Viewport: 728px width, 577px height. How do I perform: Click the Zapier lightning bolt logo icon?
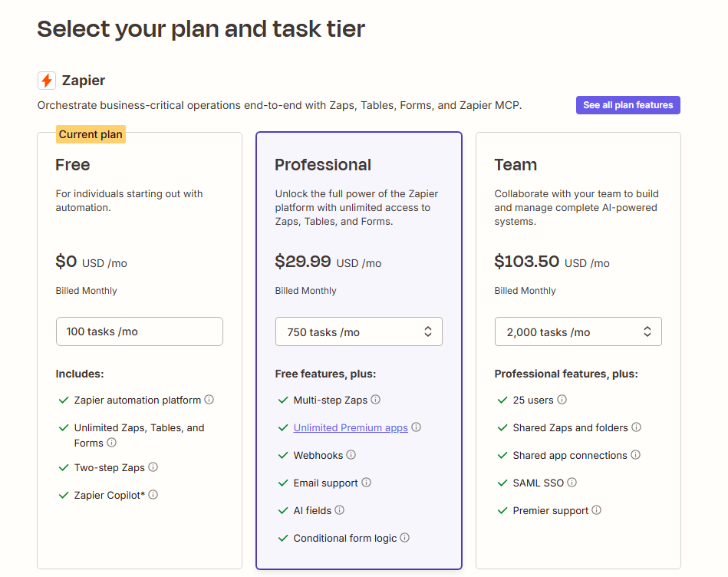pyautogui.click(x=46, y=81)
